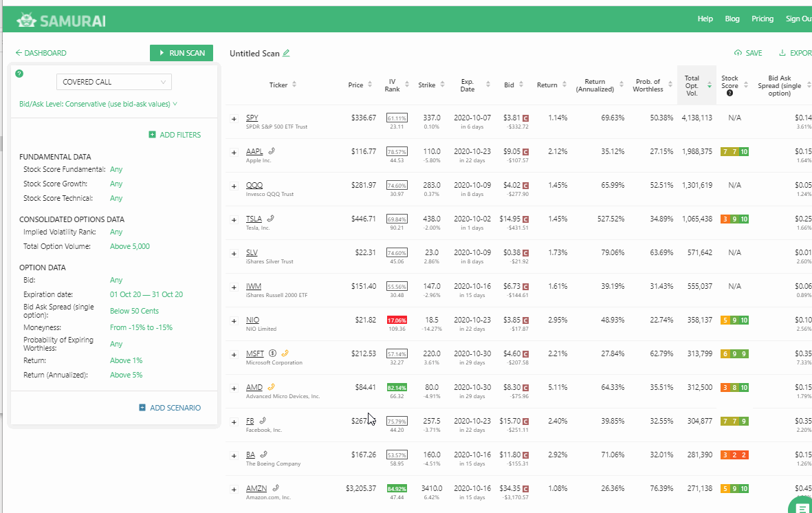812x513 pixels.
Task: Click the Run Scan button
Action: (182, 53)
